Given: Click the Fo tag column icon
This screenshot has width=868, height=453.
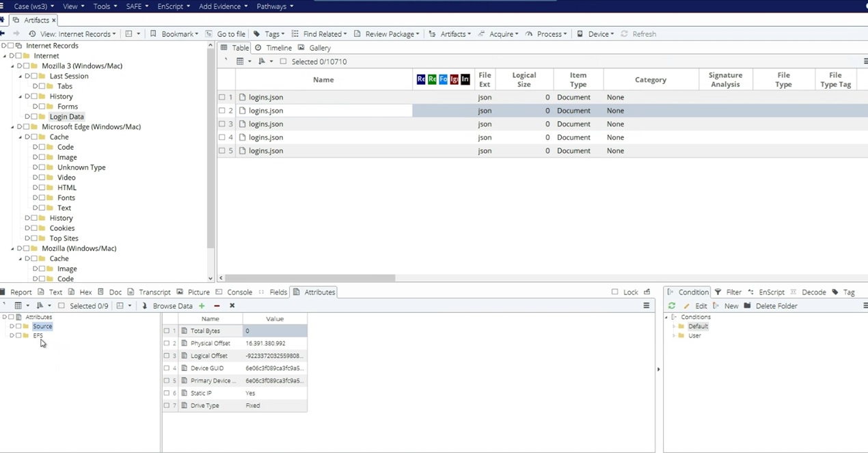Looking at the screenshot, I should 443,80.
